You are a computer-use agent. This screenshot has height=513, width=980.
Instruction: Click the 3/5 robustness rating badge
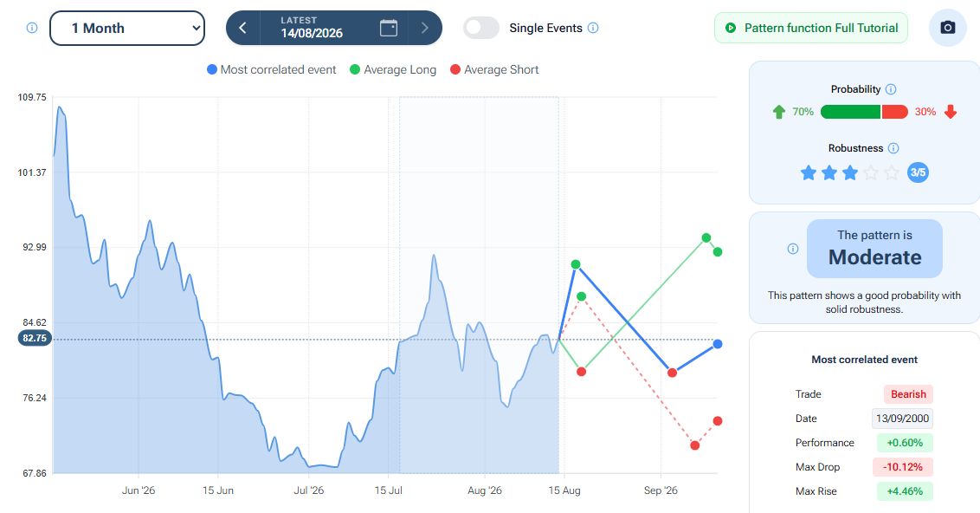[918, 172]
